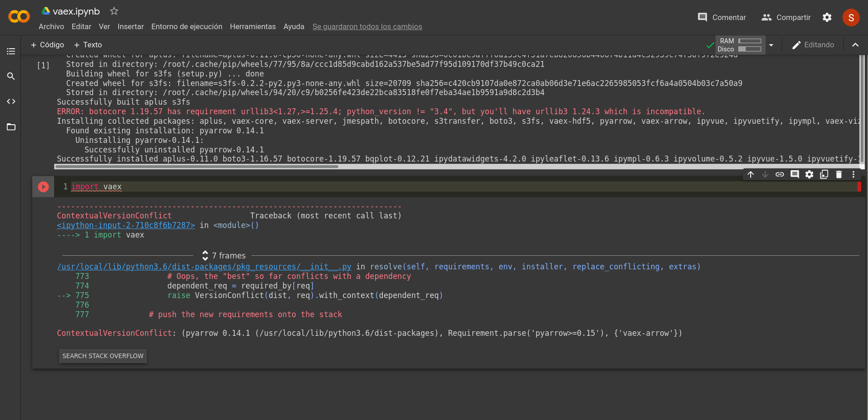Open the Ver menu
868x420 pixels.
tap(105, 26)
